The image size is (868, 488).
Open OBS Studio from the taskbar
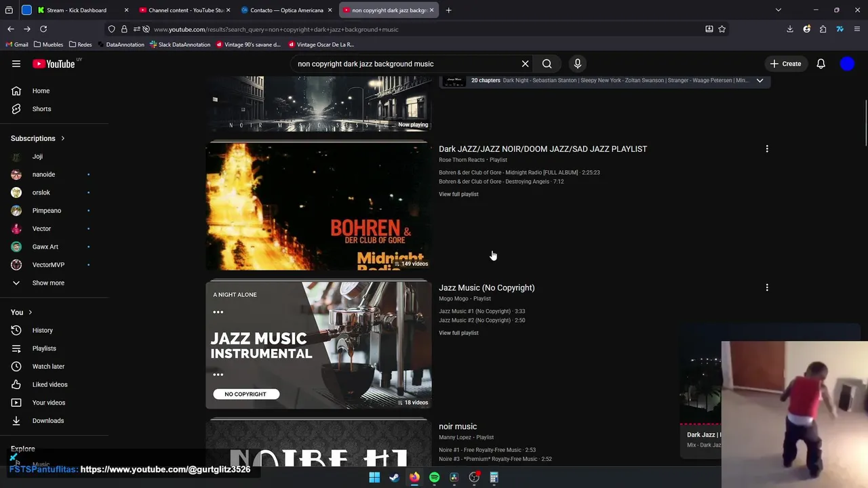(474, 477)
